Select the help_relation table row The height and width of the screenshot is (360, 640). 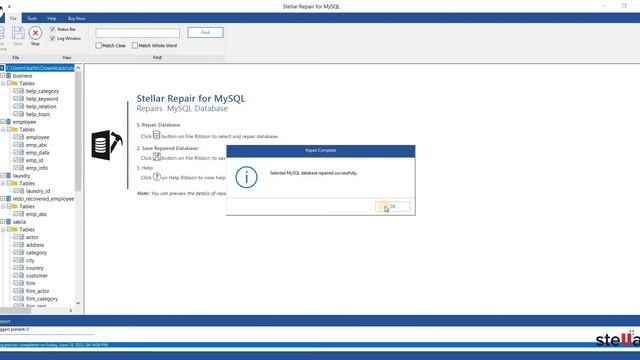click(41, 107)
